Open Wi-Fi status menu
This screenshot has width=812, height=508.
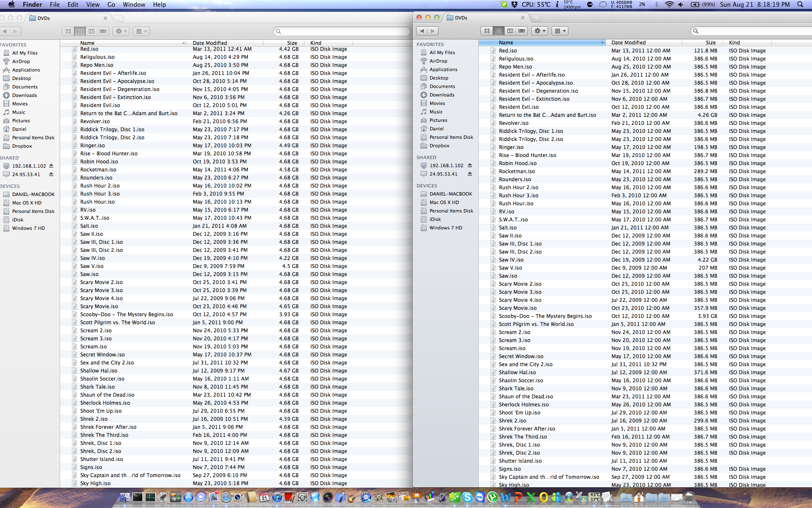click(x=669, y=5)
